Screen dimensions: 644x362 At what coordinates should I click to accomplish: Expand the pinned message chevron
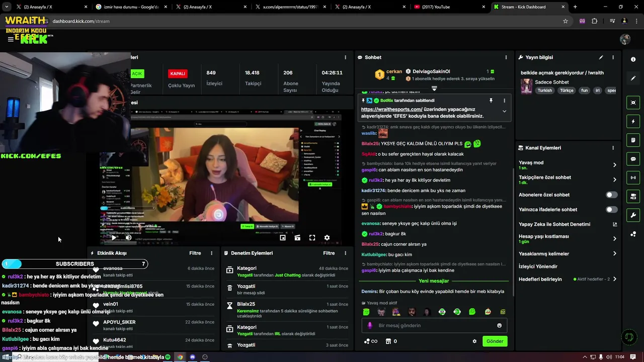click(x=504, y=112)
